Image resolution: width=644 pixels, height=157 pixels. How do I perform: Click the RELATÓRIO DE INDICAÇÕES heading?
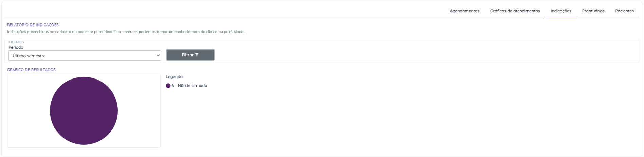click(33, 25)
